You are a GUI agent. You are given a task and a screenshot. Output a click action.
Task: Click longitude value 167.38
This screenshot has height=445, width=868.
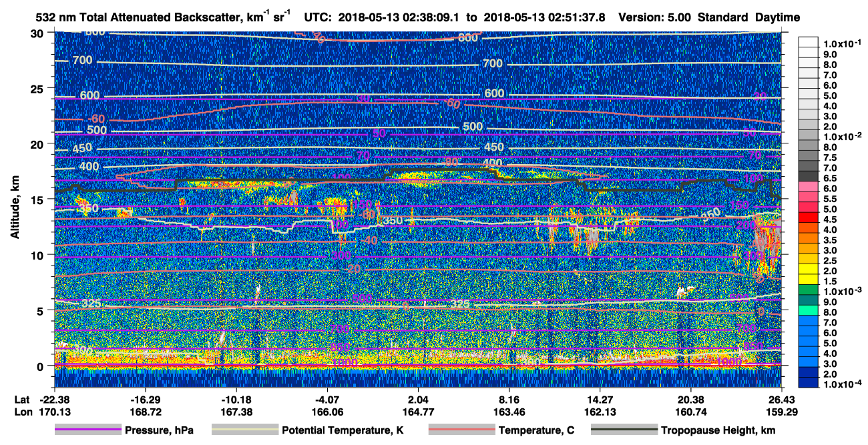(236, 412)
